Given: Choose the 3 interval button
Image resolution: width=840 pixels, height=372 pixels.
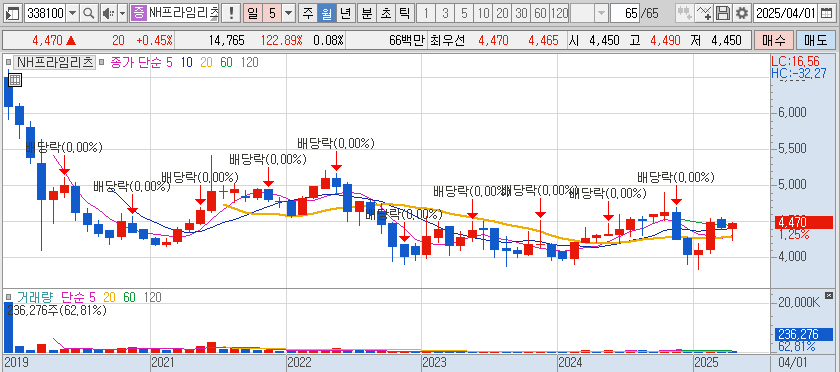Looking at the screenshot, I should (445, 13).
